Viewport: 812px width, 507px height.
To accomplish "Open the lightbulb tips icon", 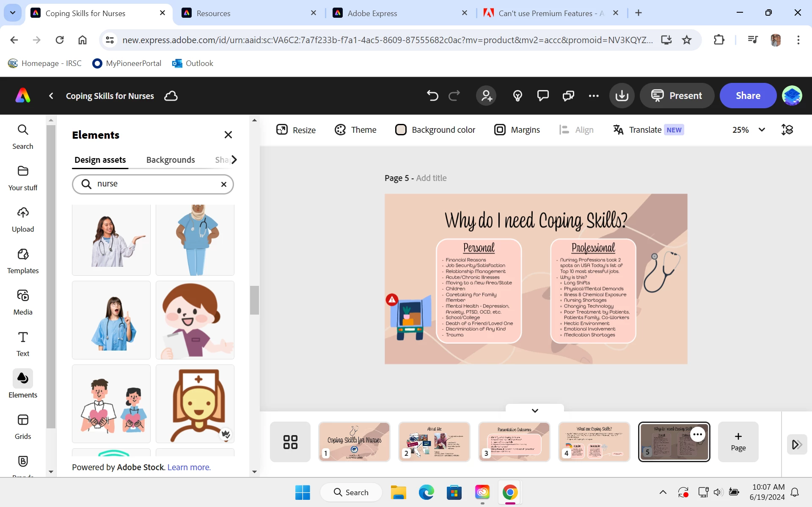I will point(517,96).
